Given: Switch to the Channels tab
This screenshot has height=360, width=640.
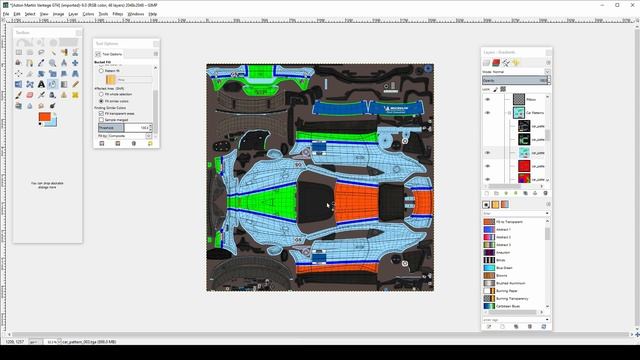Looking at the screenshot, I should click(496, 62).
